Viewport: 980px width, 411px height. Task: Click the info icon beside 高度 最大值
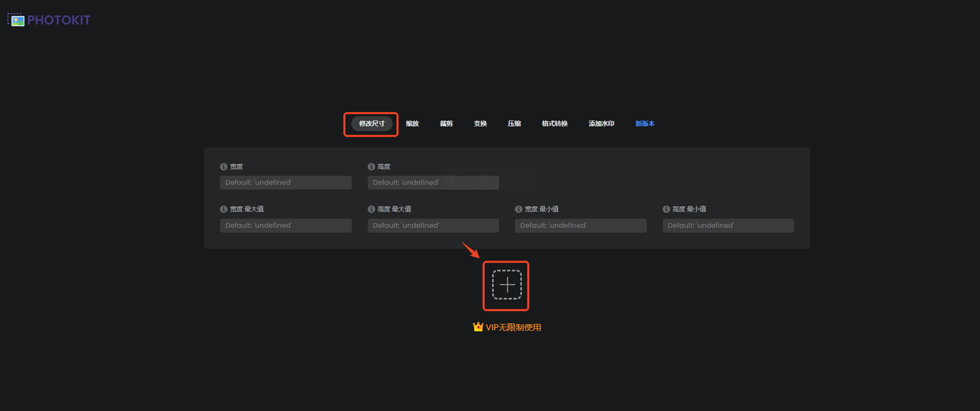click(372, 210)
